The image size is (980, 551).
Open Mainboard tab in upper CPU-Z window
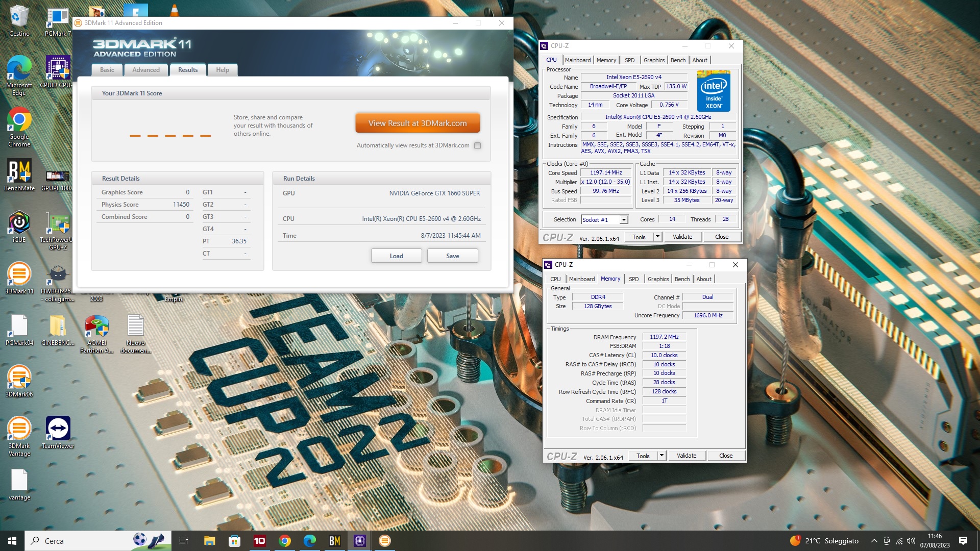578,60
